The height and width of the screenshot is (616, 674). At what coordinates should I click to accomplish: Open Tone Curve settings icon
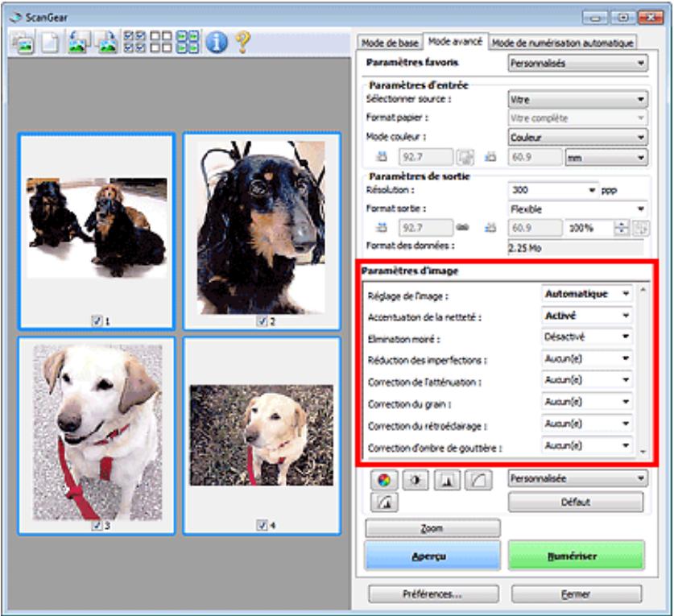coord(478,480)
